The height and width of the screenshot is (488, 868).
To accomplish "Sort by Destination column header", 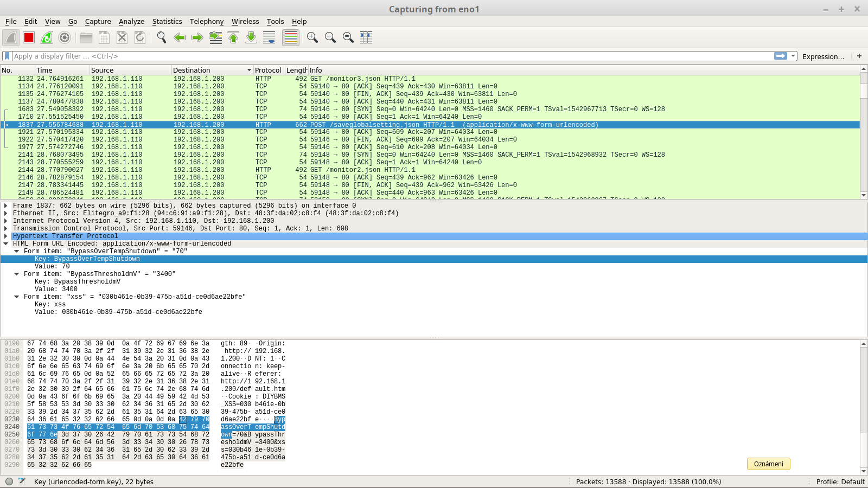I will tap(212, 70).
